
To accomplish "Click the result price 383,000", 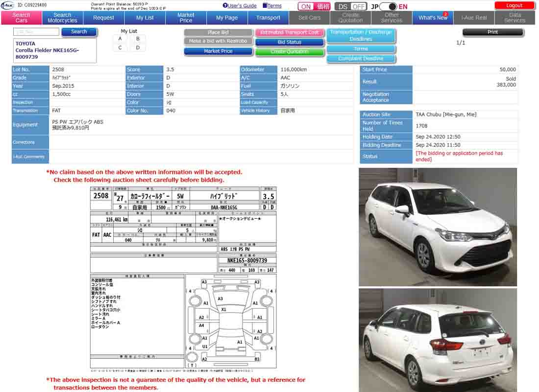I will point(506,85).
